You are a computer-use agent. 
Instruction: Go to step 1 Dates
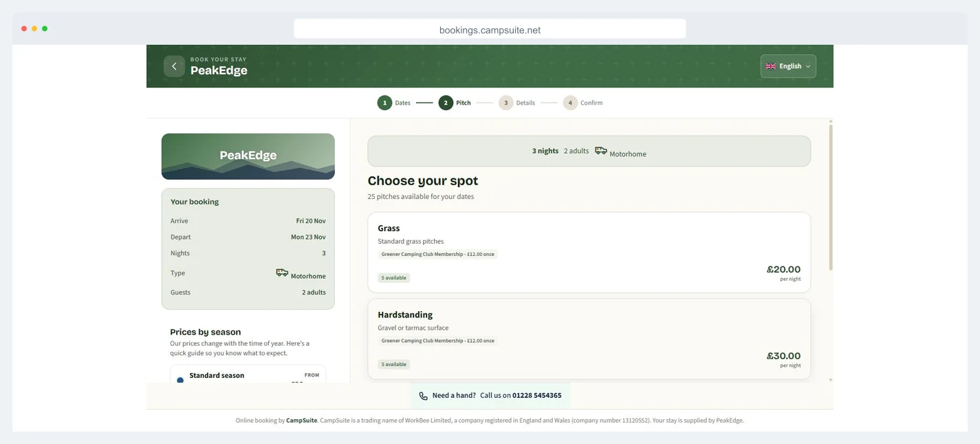393,103
